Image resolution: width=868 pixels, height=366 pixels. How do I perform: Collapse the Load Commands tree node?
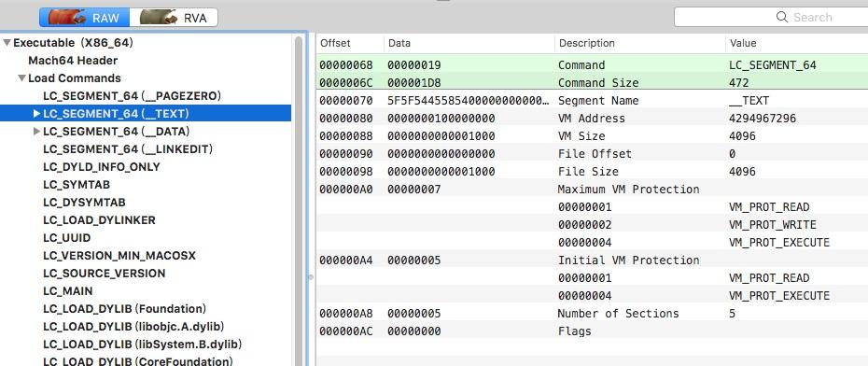(x=21, y=78)
